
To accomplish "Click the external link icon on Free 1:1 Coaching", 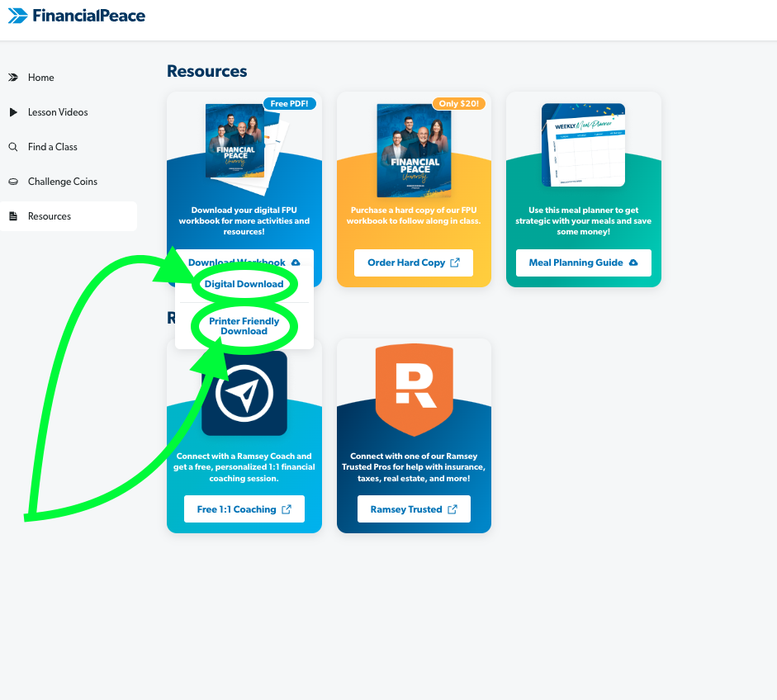I will point(287,509).
